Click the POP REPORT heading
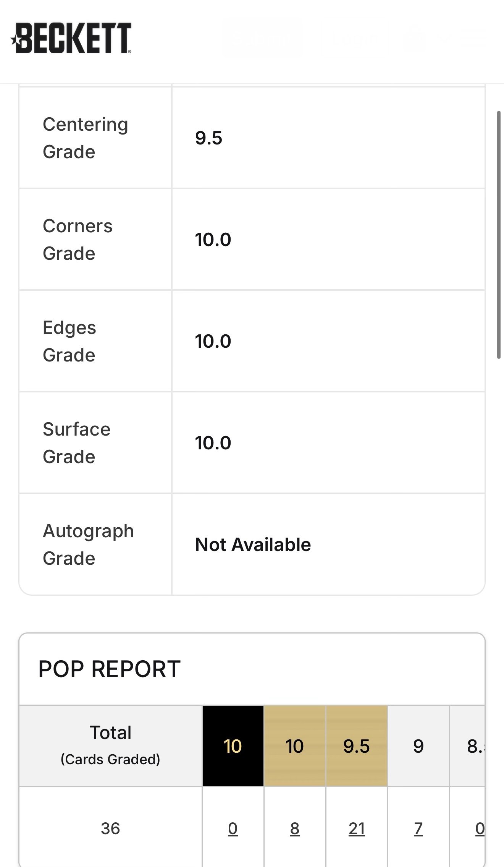 tap(109, 669)
